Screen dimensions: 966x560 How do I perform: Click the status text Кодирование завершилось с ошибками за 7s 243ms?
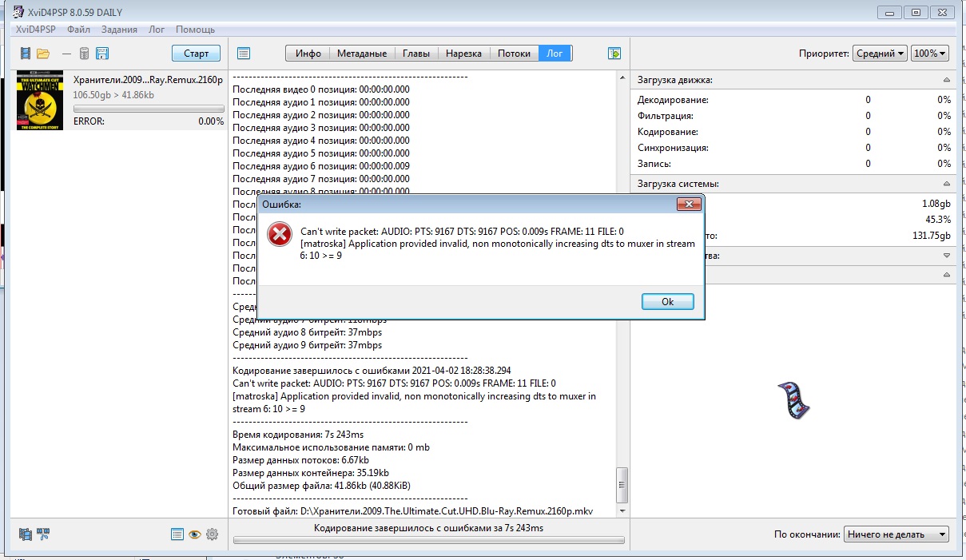pyautogui.click(x=428, y=528)
